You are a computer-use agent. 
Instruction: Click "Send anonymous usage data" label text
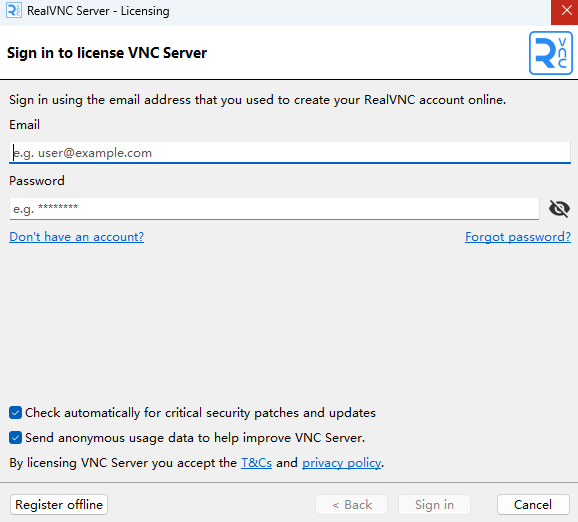[x=195, y=438]
